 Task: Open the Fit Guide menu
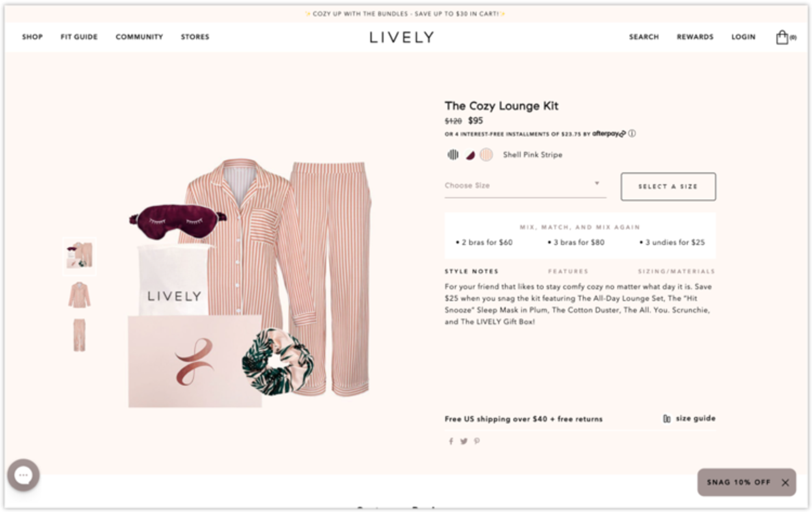click(79, 37)
